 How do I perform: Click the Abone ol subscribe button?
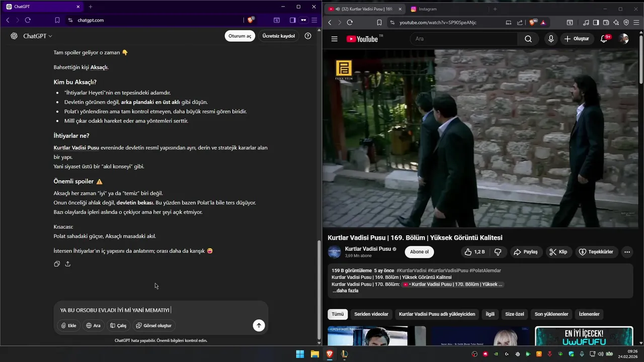419,252
